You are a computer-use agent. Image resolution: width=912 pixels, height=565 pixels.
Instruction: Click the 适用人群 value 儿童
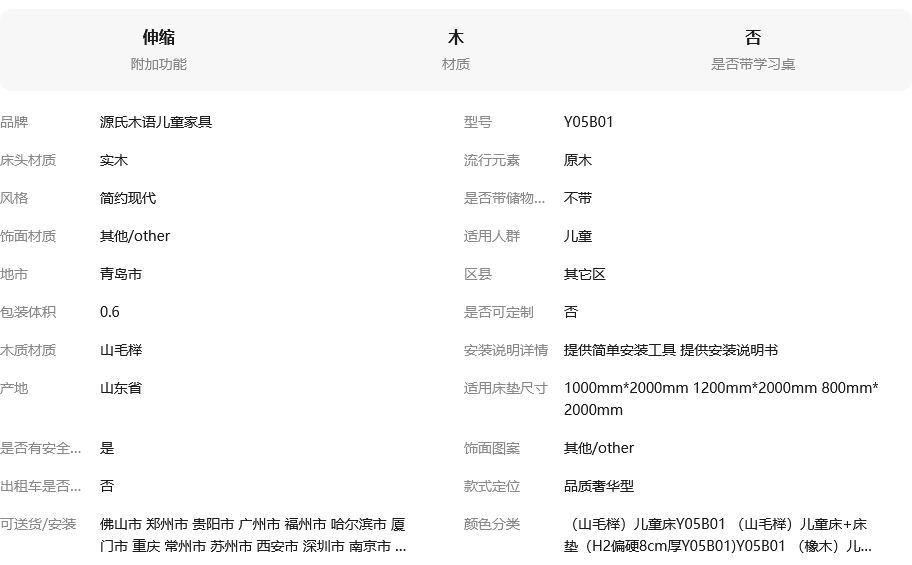coord(577,236)
